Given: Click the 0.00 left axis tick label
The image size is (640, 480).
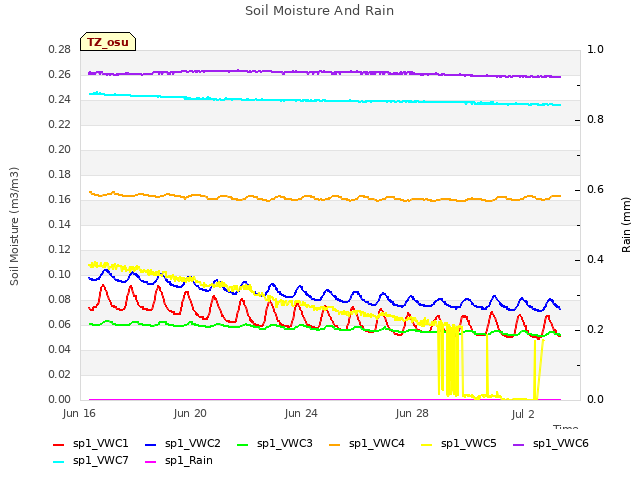Looking at the screenshot, I should tap(60, 399).
